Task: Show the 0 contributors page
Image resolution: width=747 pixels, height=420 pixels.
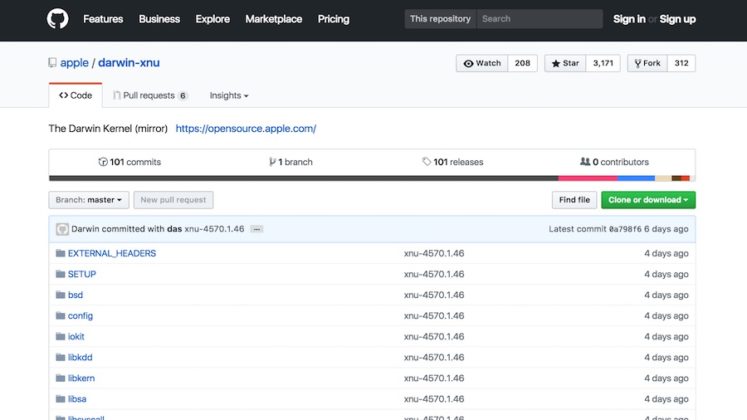Action: click(614, 162)
